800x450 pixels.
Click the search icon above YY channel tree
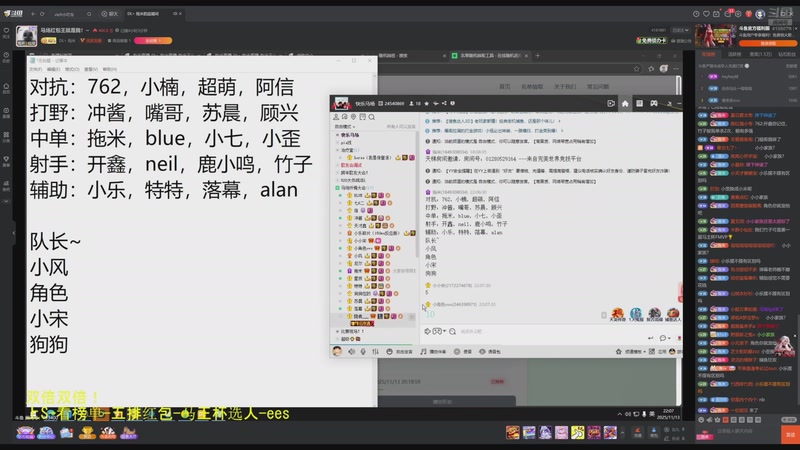[372, 117]
